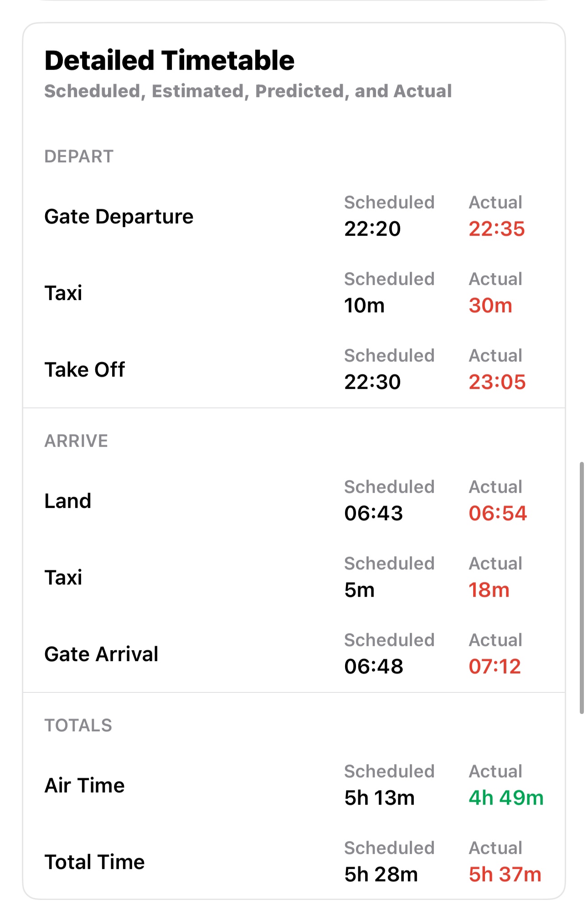588x910 pixels.
Task: Tap the Total Time row label
Action: pos(95,862)
